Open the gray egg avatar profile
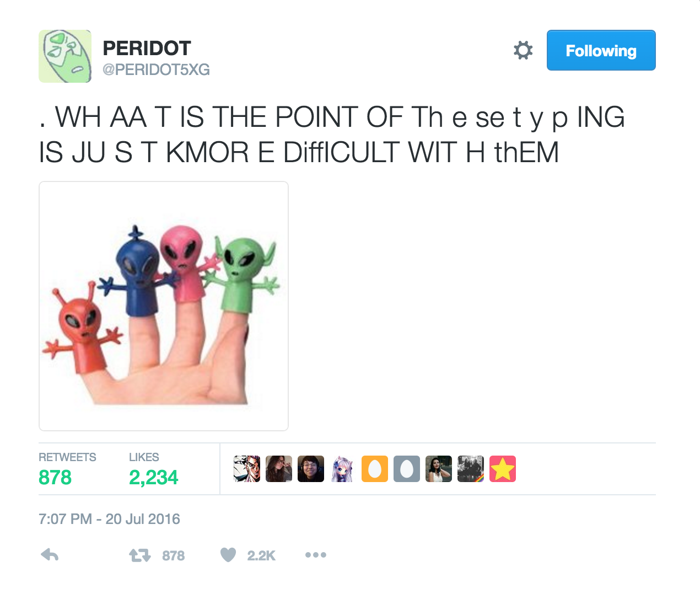Screen dimensions: 700x599 [x=407, y=469]
